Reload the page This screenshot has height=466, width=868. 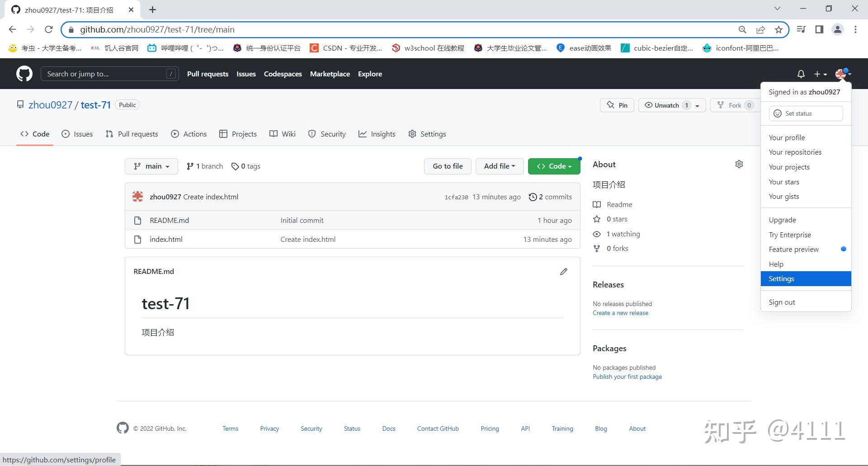pyautogui.click(x=49, y=29)
